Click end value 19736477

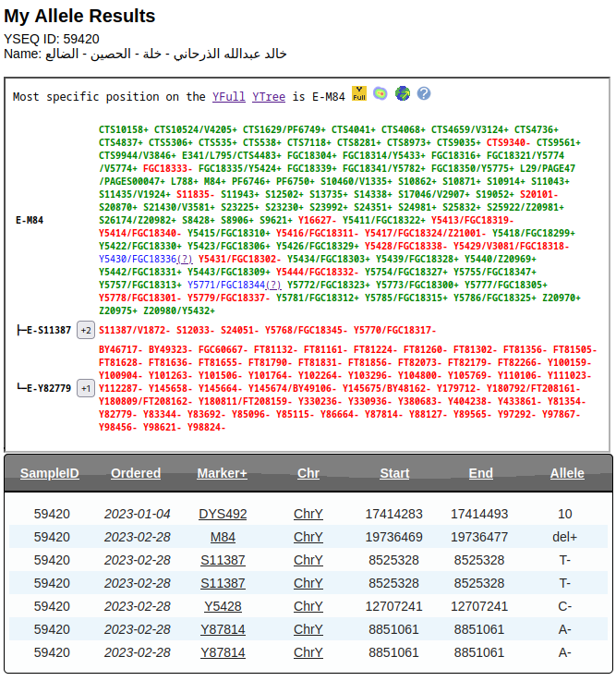pyautogui.click(x=479, y=537)
